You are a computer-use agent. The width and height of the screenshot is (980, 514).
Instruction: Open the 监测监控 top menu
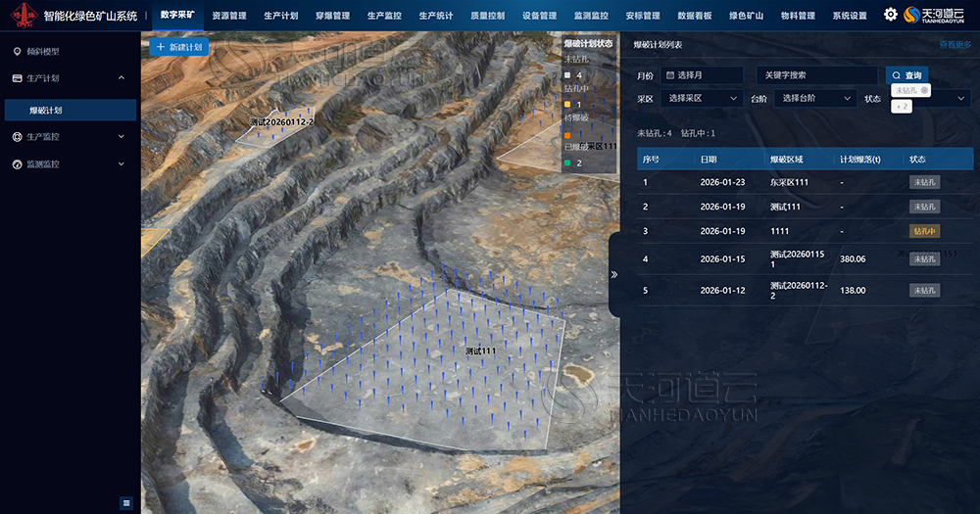click(x=591, y=16)
